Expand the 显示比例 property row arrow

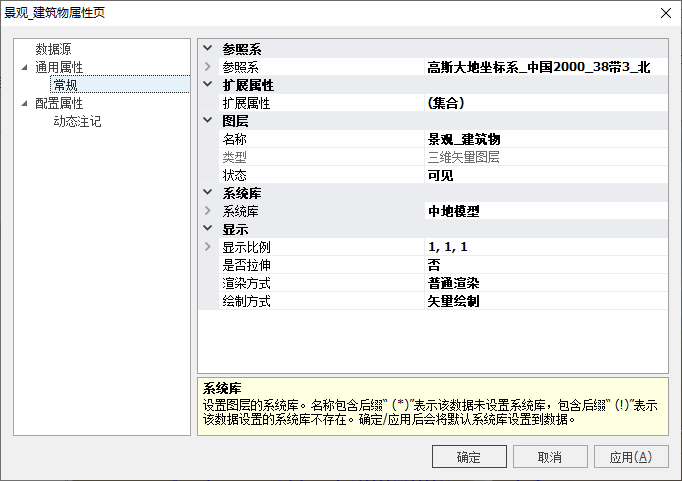point(208,247)
